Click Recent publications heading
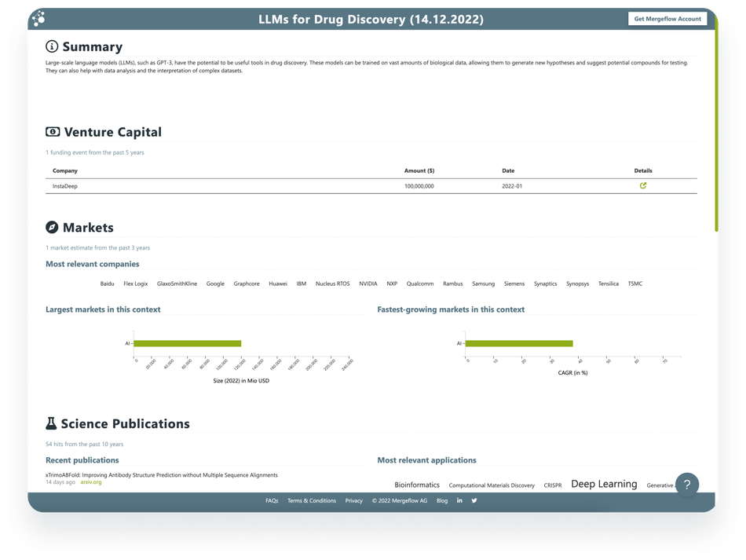This screenshot has width=746, height=560. point(82,460)
